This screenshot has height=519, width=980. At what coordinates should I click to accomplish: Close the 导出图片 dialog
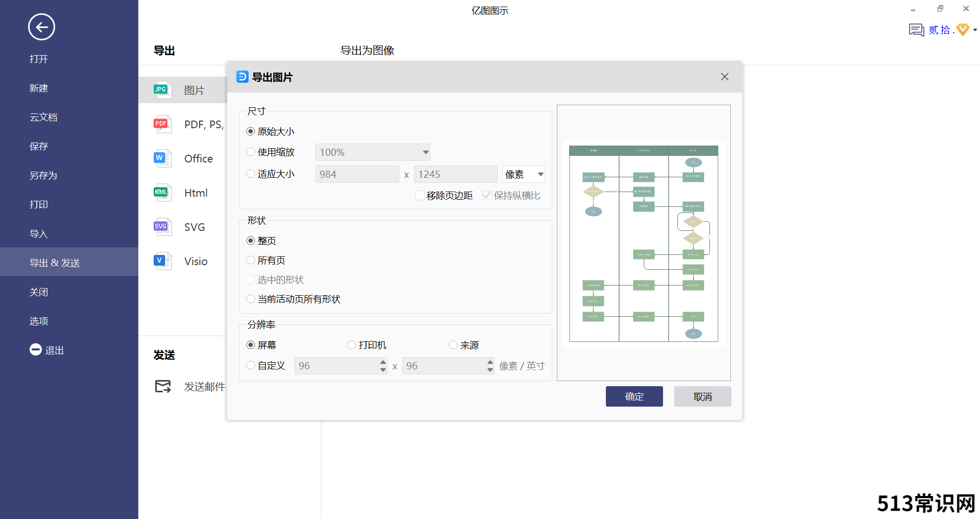[x=724, y=77]
